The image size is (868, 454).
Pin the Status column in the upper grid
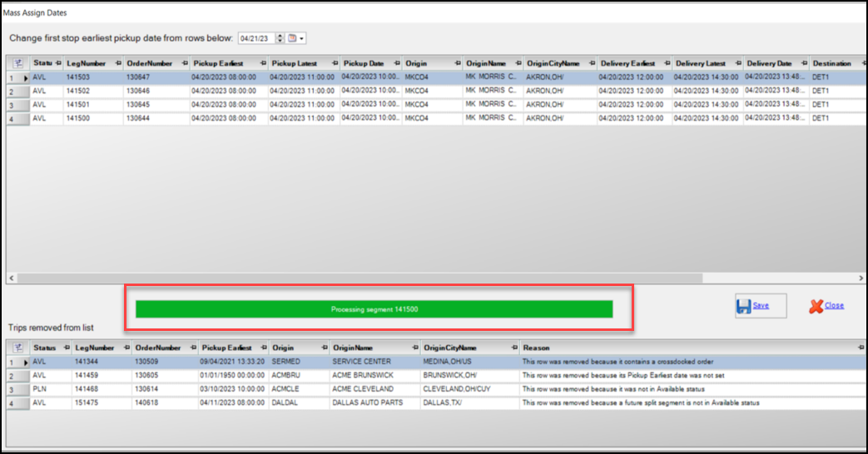pos(58,63)
